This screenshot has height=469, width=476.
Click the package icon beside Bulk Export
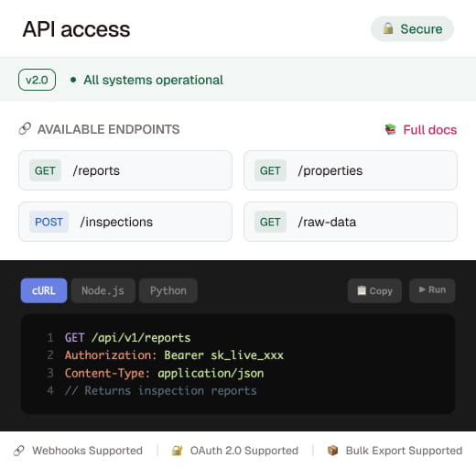click(332, 451)
